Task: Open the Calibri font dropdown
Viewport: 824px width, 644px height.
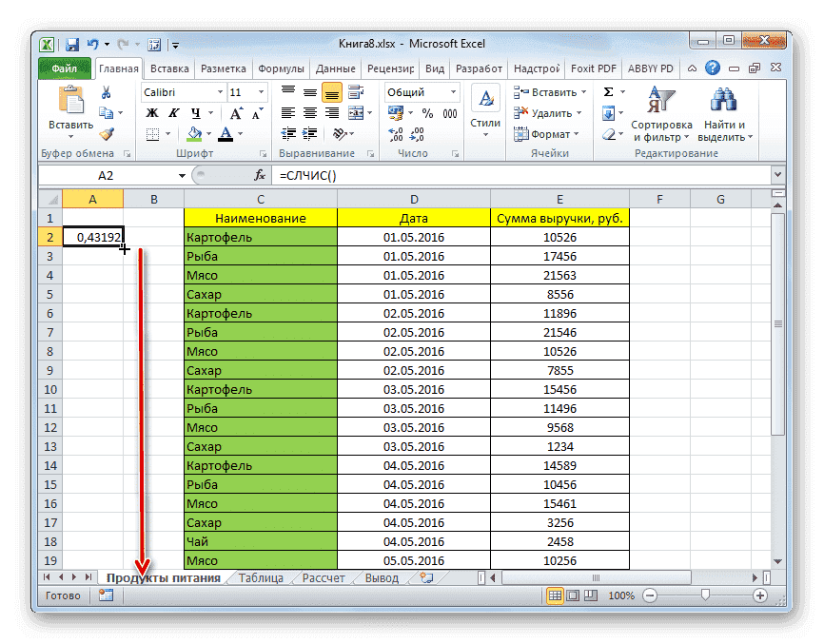Action: (223, 91)
